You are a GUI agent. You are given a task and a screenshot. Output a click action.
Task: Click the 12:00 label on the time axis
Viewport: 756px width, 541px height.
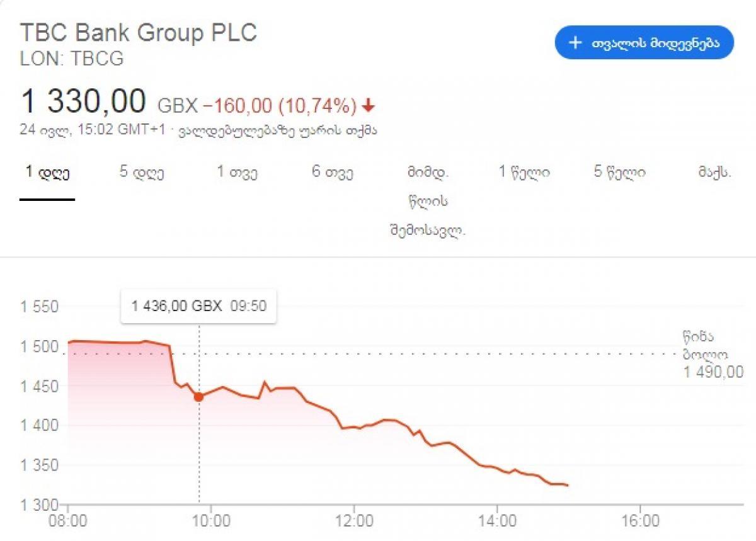pyautogui.click(x=354, y=521)
